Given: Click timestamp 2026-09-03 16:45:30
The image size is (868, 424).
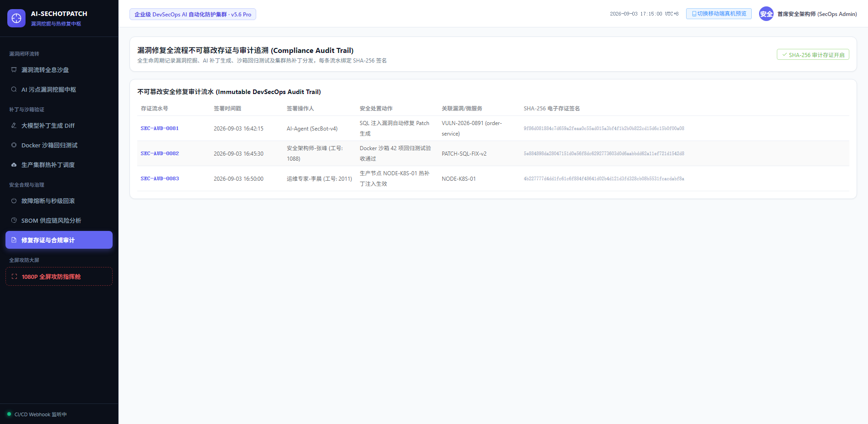Looking at the screenshot, I should point(238,154).
